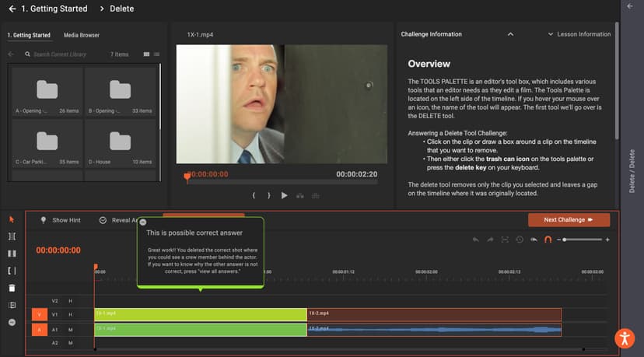Click the minus zoom-out icon on the timeline
This screenshot has height=357, width=644.
click(x=558, y=240)
